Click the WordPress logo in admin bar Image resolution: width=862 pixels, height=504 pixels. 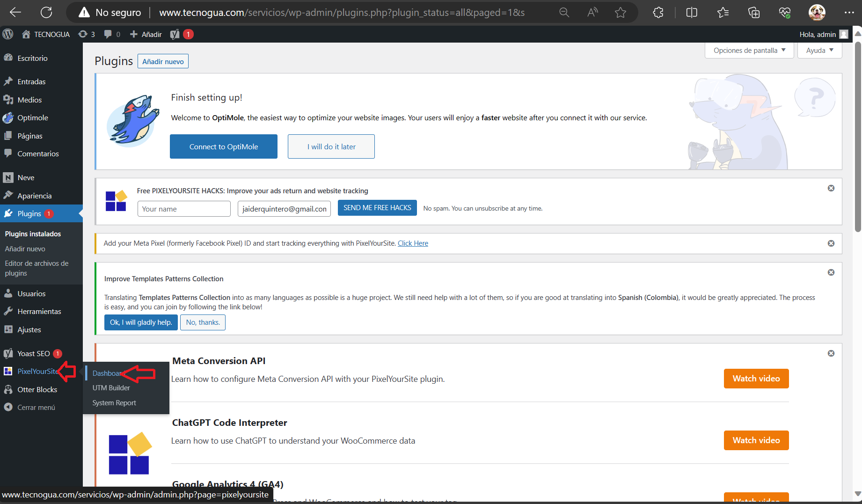click(8, 34)
